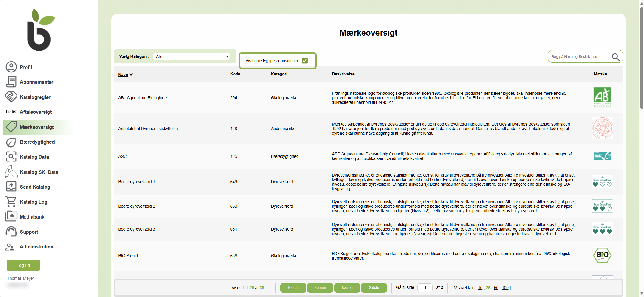644x297 pixels.
Task: Click the Administration users icon
Action: tap(10, 247)
